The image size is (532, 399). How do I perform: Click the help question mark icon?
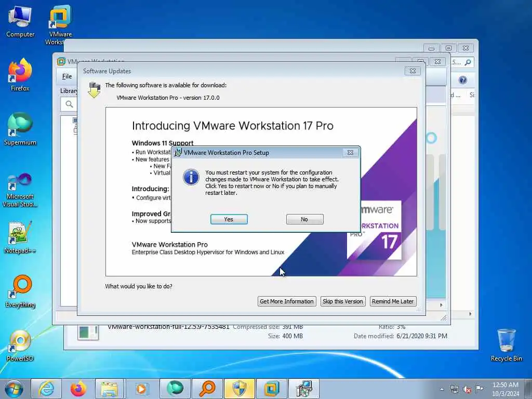(462, 80)
